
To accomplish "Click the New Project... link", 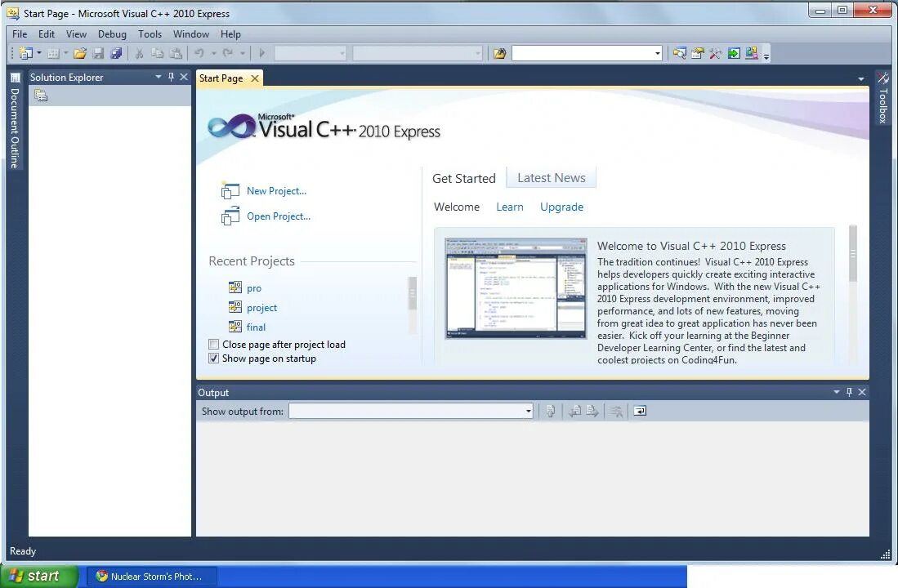I will [x=276, y=191].
